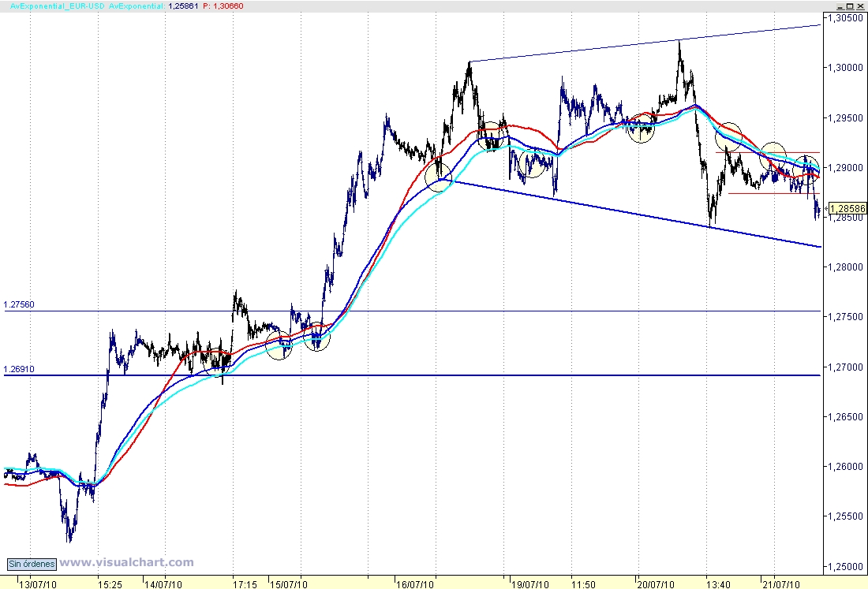The image size is (868, 589).
Task: Click price axis label 1,29000
Action: (845, 168)
